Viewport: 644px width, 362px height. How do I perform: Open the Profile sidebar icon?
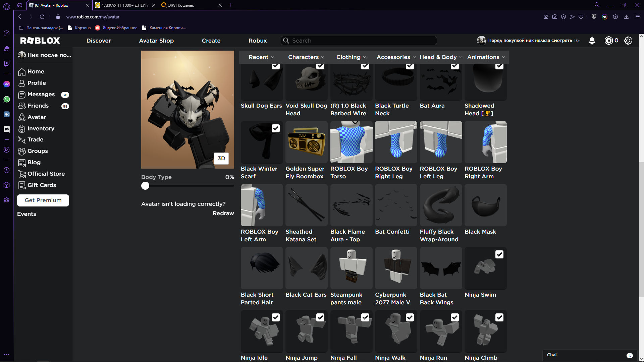click(x=22, y=83)
